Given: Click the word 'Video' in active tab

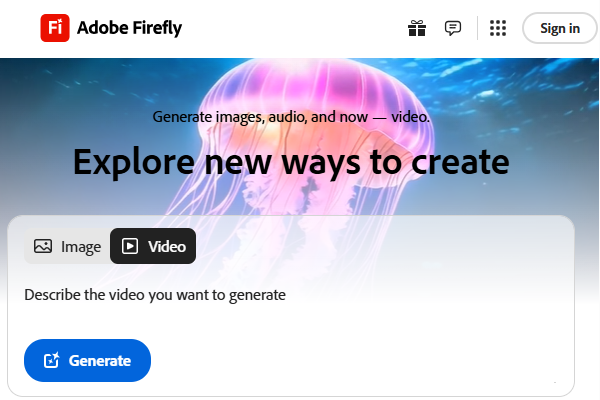Looking at the screenshot, I should (167, 247).
